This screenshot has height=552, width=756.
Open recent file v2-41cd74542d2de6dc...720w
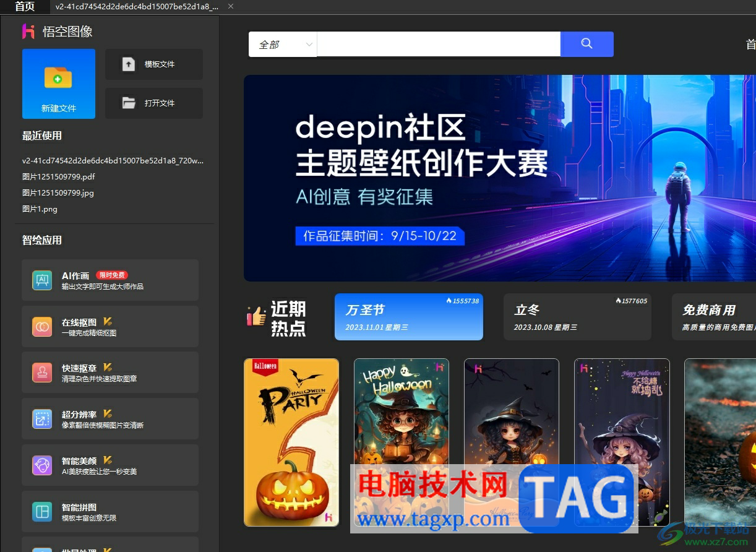(113, 160)
